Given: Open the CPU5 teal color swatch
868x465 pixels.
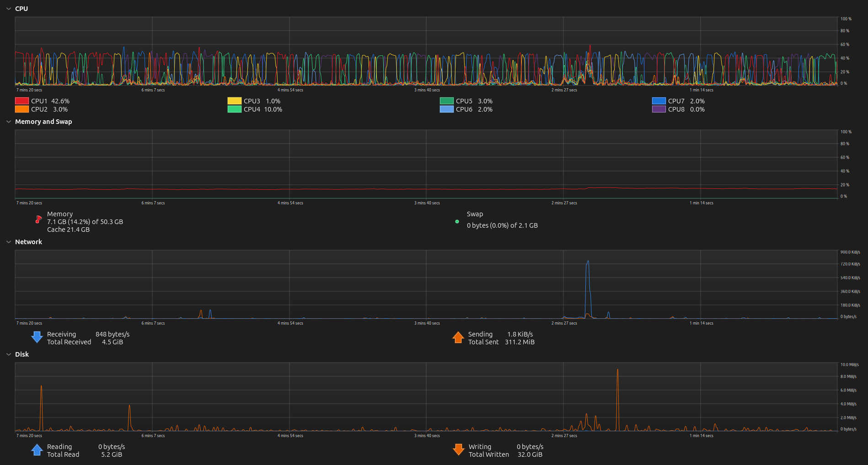Looking at the screenshot, I should [447, 101].
